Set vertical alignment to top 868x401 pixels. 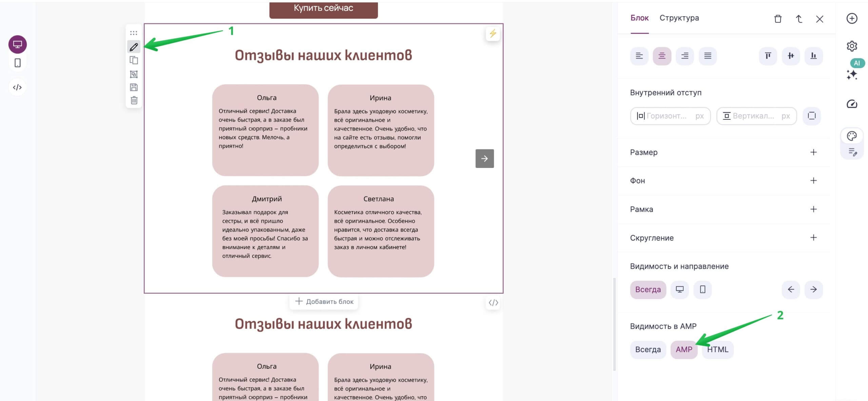coord(768,56)
